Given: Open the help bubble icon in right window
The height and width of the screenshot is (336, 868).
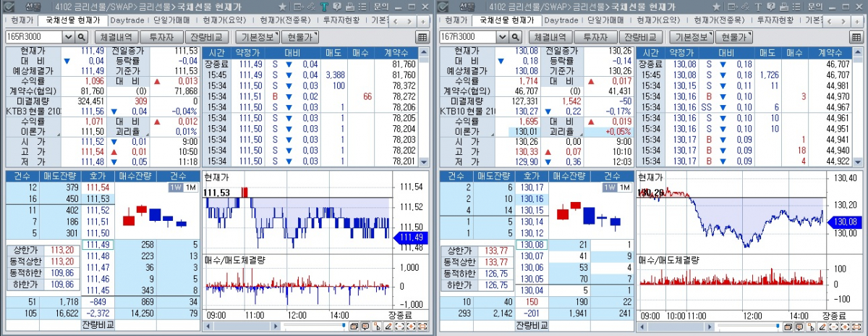Looking at the screenshot, I should tap(771, 7).
